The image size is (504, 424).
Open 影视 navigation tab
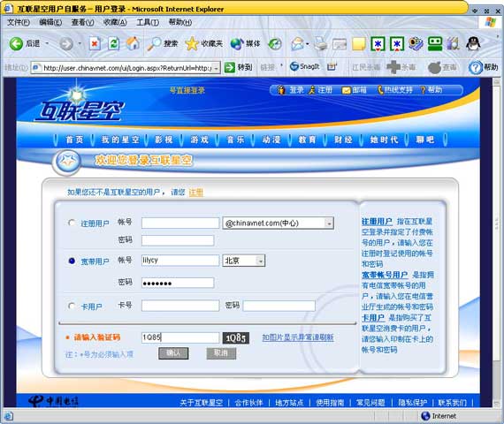coord(164,140)
